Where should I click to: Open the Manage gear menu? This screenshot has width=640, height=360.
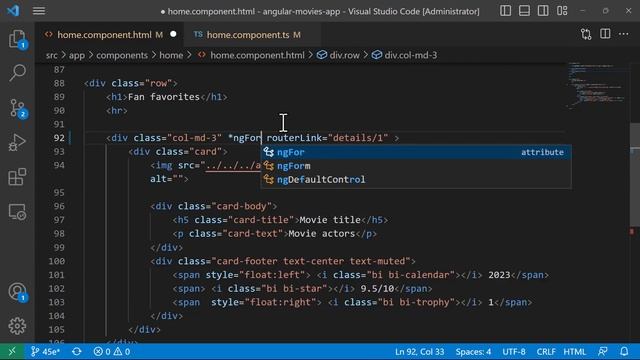click(x=17, y=326)
